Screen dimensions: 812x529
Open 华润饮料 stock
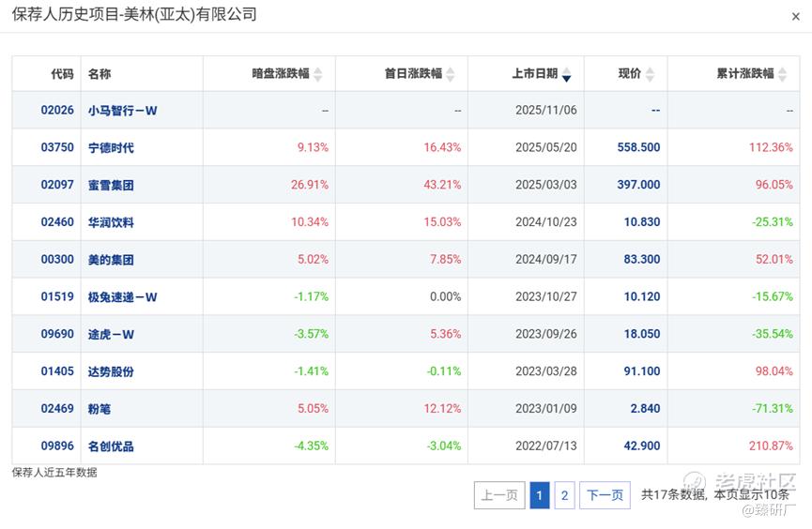point(111,222)
